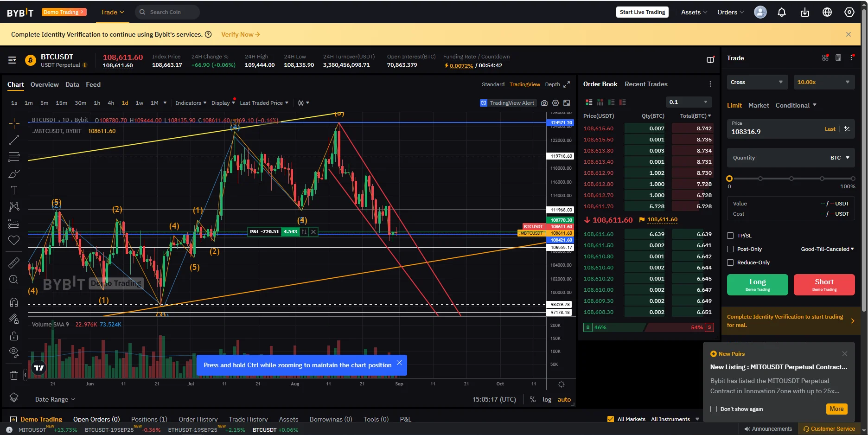Select the brush drawing tool
The width and height of the screenshot is (868, 435).
pos(14,173)
